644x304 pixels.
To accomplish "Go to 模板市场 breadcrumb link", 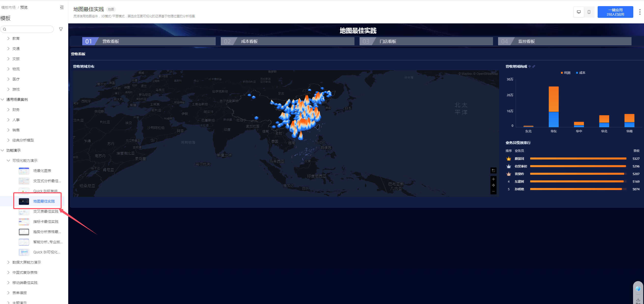I will (8, 7).
